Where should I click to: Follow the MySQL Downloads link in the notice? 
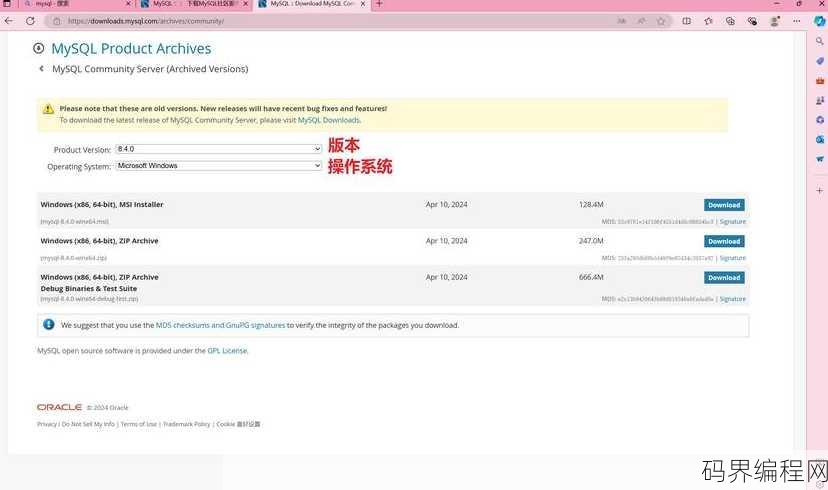[328, 120]
